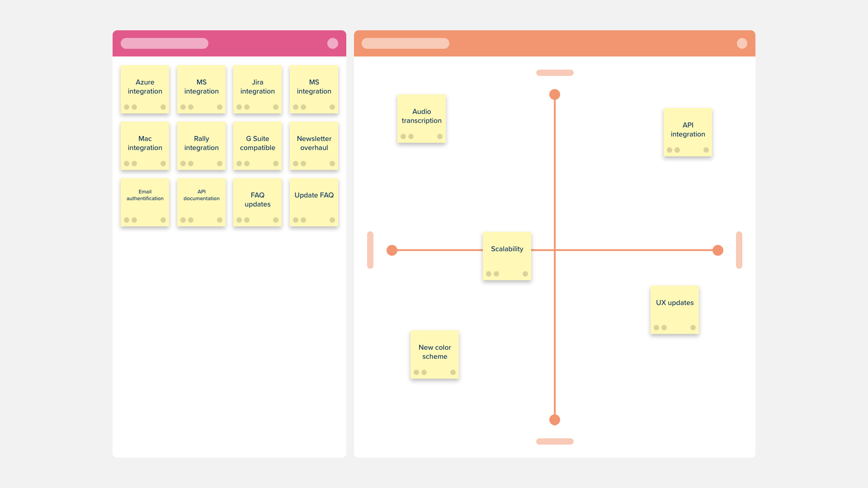This screenshot has width=868, height=488.
Task: Click the API integration note on matrix
Action: click(688, 132)
